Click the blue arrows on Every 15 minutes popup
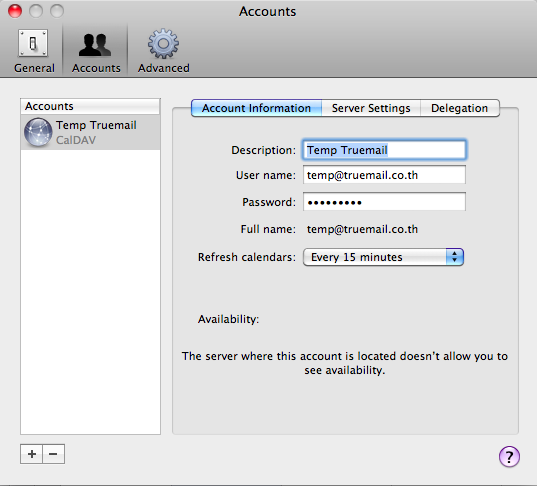Screen dimensions: 537x486 pos(454,257)
